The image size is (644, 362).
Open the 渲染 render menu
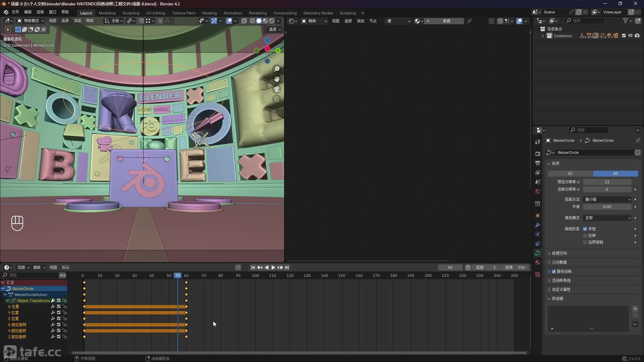tap(40, 12)
